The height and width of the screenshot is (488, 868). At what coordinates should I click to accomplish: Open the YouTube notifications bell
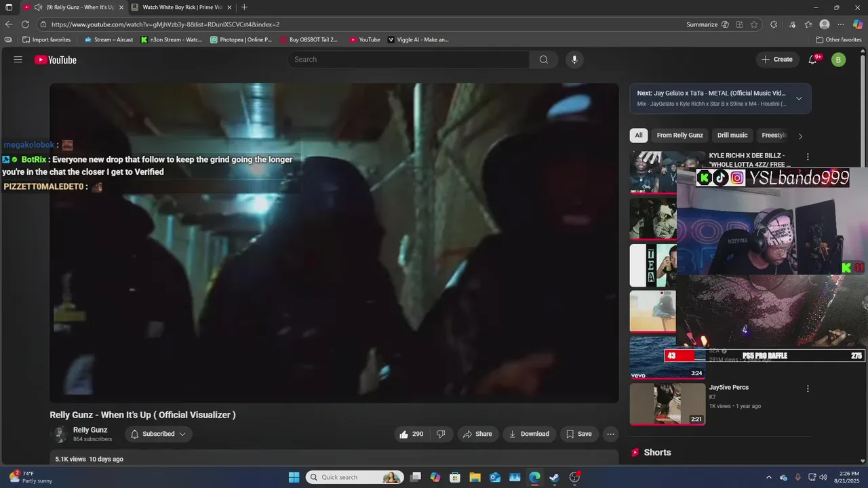click(812, 60)
